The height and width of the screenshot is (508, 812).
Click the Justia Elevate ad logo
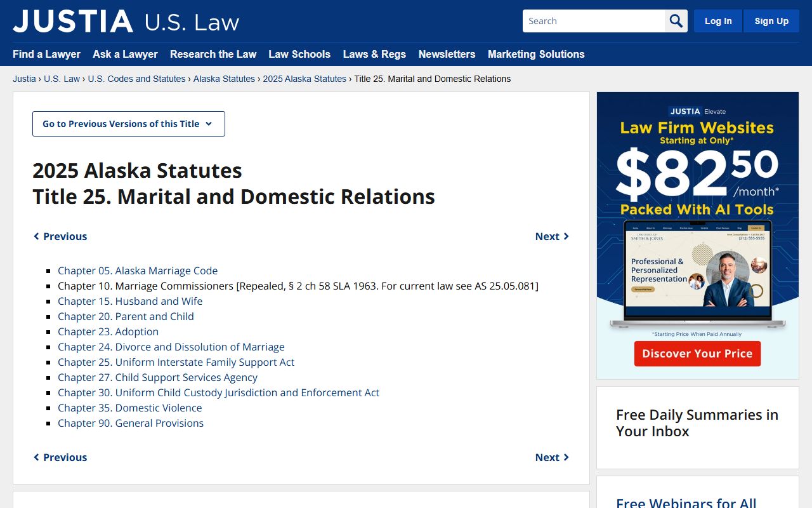[x=697, y=111]
